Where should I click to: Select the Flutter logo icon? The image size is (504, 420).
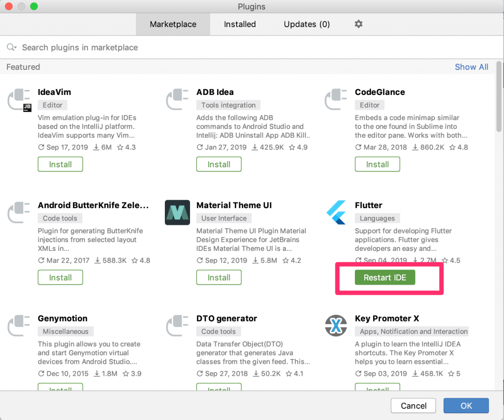336,212
